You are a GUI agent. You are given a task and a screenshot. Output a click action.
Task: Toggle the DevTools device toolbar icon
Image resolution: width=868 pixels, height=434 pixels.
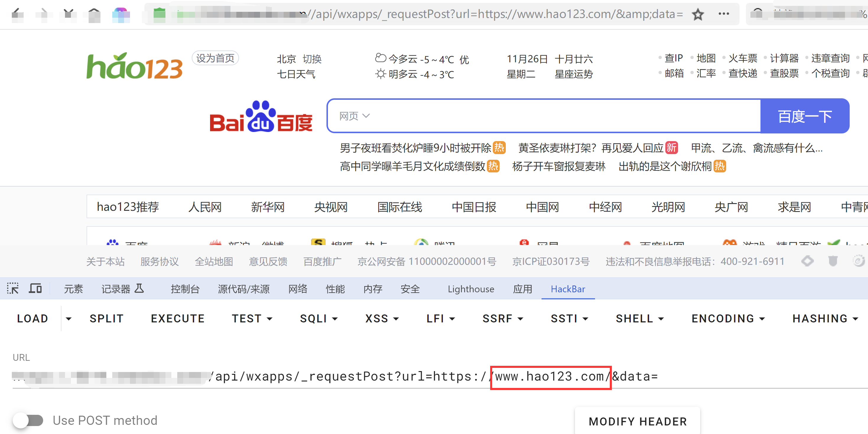[x=35, y=288]
